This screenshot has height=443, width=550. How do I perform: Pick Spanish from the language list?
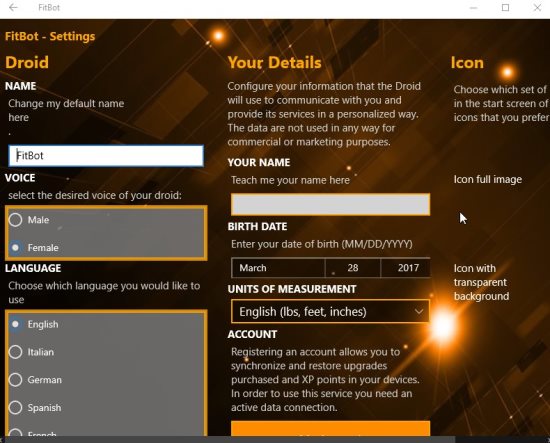(15, 408)
